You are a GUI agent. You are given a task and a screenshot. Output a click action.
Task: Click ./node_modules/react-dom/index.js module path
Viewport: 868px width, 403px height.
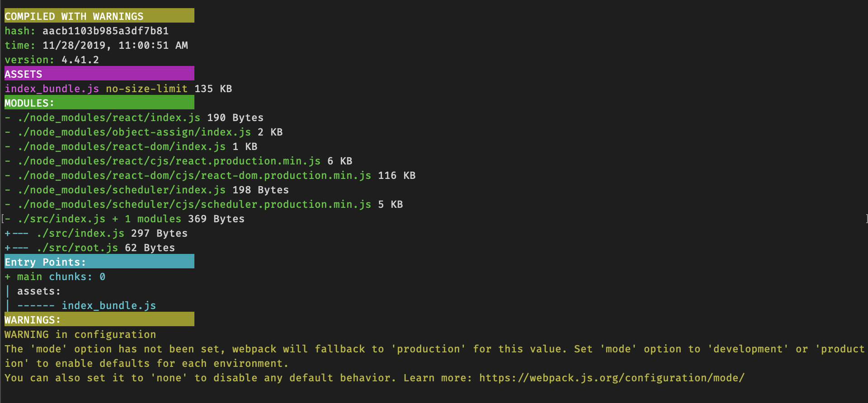tap(122, 146)
